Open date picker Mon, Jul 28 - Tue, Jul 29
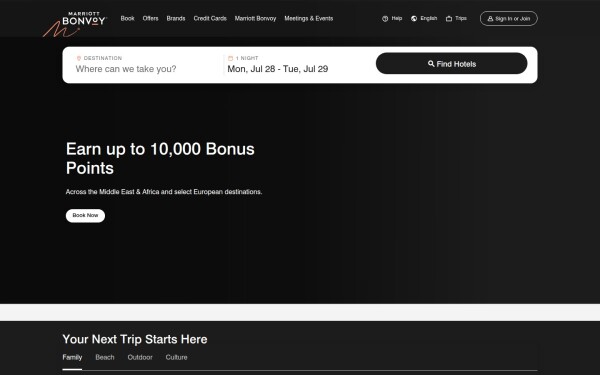600x375 pixels. (278, 69)
